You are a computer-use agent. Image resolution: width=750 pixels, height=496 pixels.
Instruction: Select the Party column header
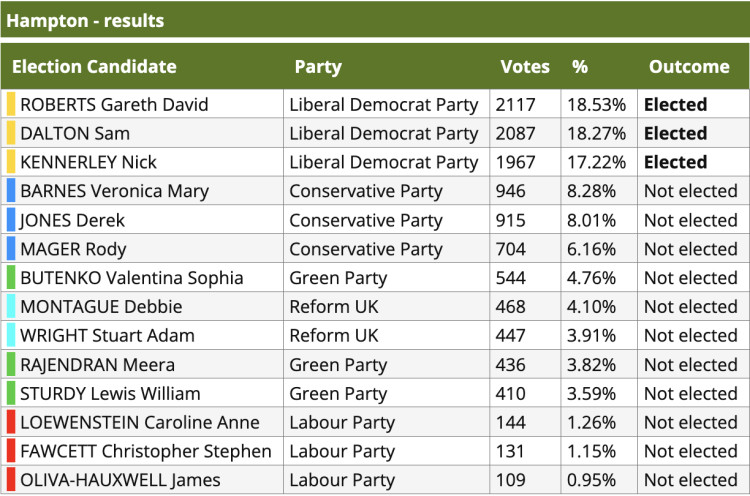pos(318,66)
